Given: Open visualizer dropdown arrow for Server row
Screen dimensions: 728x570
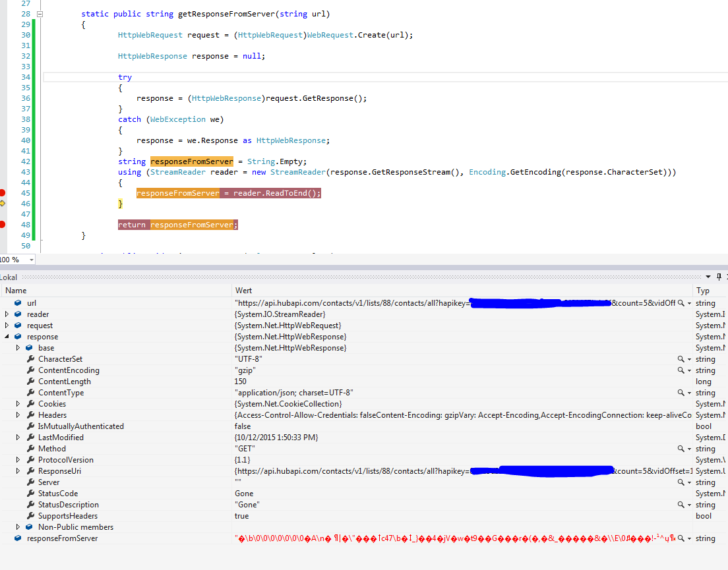Looking at the screenshot, I should coord(690,483).
